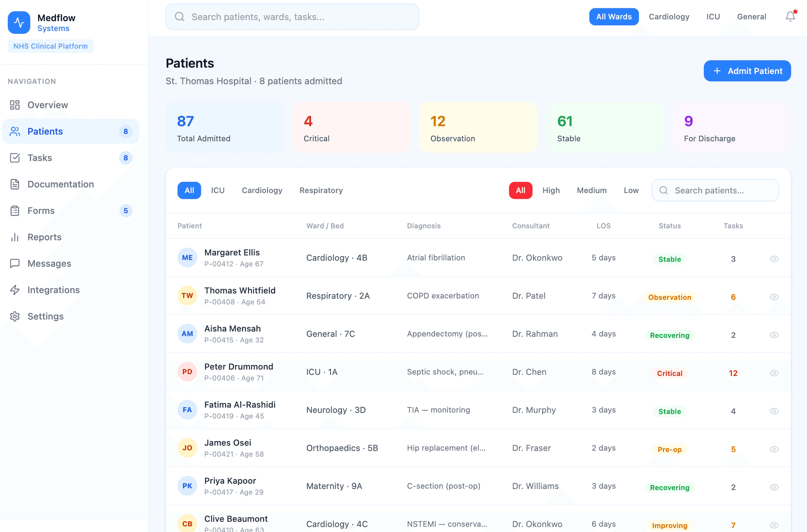
Task: Click the magnifier icon in patients table search
Action: (x=664, y=190)
